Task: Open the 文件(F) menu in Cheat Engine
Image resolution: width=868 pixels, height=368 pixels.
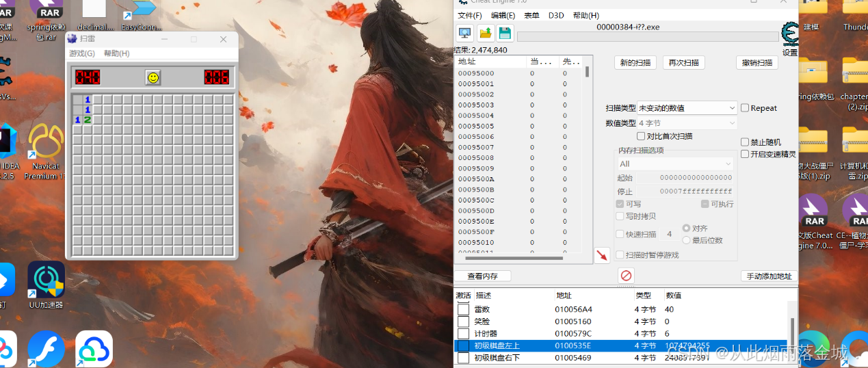Action: 470,15
